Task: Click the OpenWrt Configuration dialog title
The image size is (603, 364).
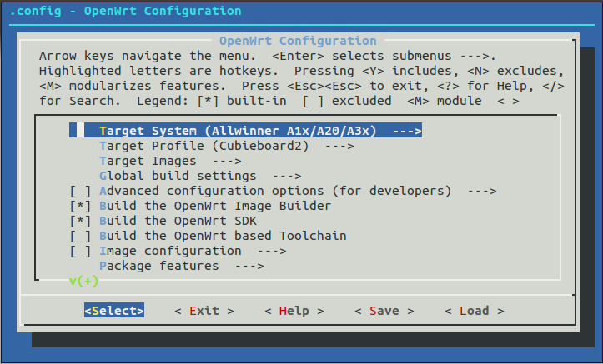Action: point(298,41)
